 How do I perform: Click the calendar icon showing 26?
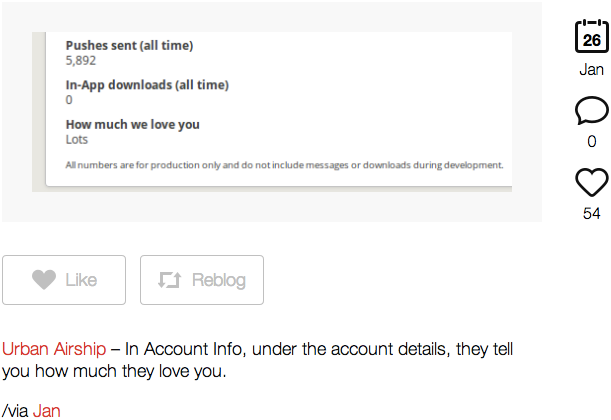pos(592,36)
